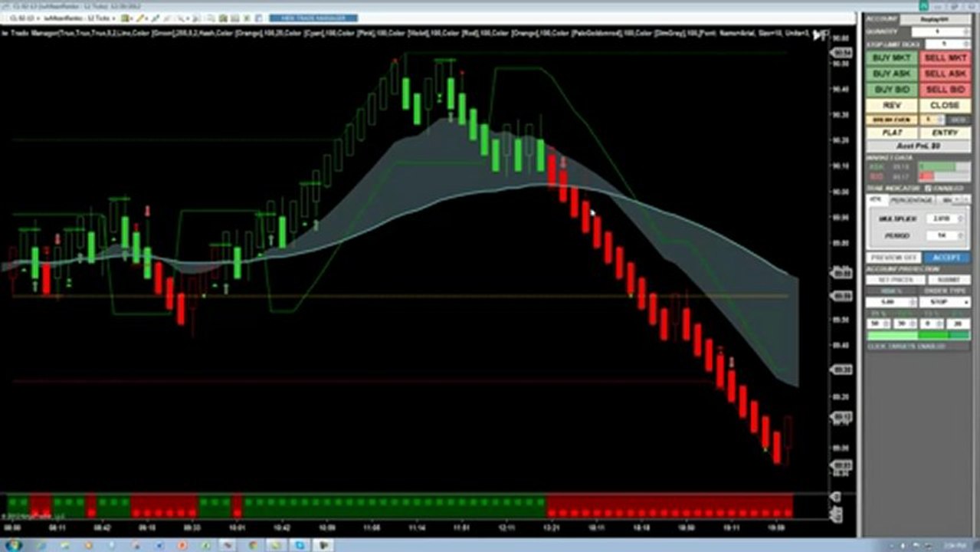The image size is (980, 552).
Task: Click the Multiplier value field
Action: pos(942,219)
